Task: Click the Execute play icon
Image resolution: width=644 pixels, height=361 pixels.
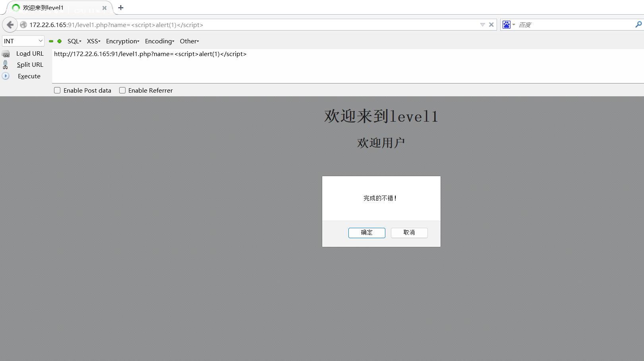Action: point(6,76)
